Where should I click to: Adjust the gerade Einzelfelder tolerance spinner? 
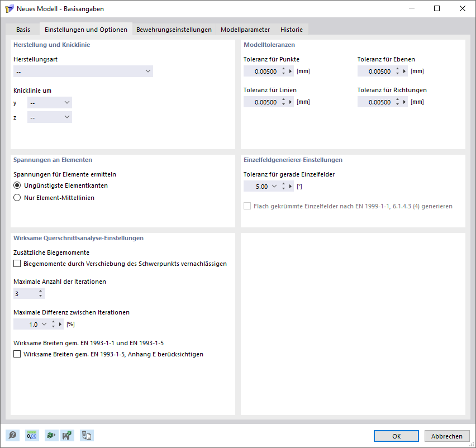pyautogui.click(x=284, y=187)
